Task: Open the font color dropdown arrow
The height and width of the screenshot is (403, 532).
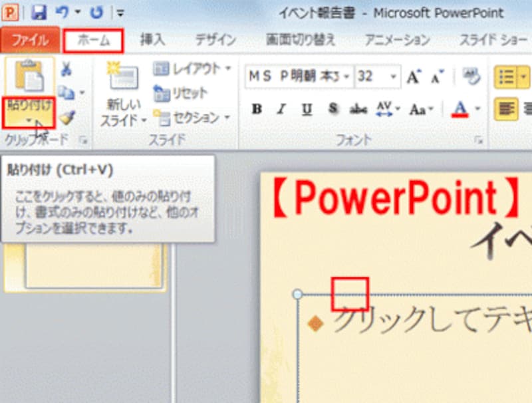Action: pos(477,109)
